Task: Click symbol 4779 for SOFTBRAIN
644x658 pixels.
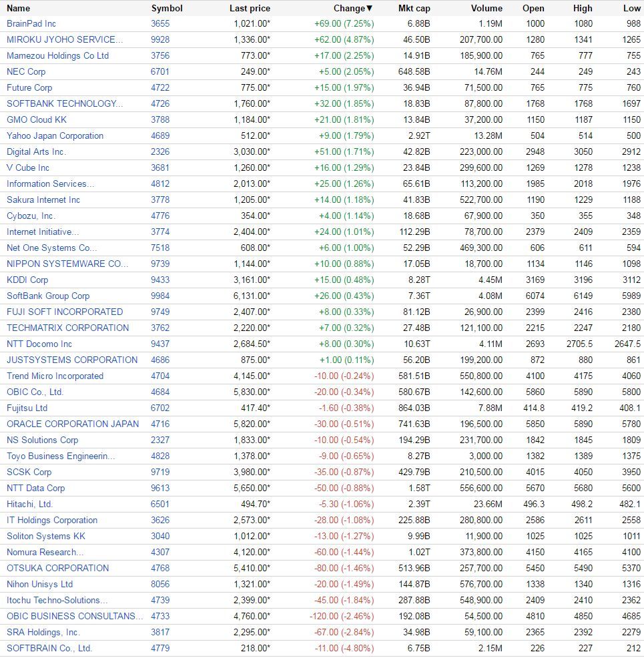Action: pos(160,648)
